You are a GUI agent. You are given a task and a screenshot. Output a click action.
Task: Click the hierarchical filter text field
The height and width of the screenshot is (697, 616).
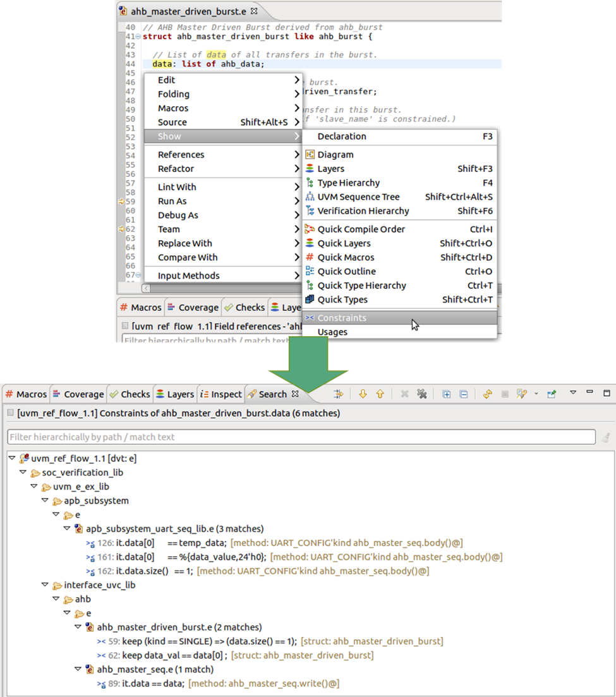pos(301,437)
